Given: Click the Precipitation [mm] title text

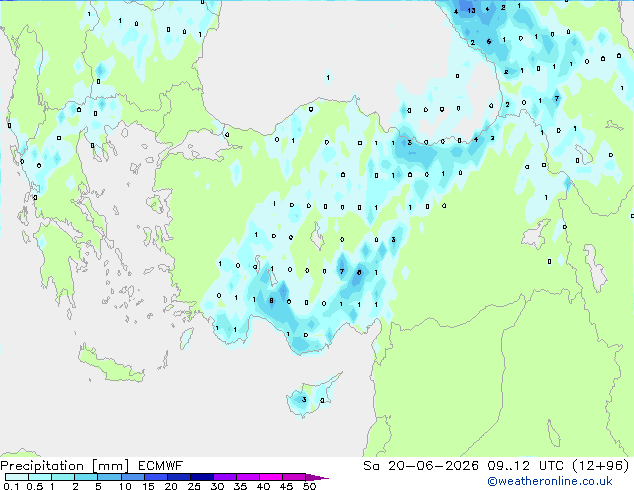Looking at the screenshot, I should (65, 466).
